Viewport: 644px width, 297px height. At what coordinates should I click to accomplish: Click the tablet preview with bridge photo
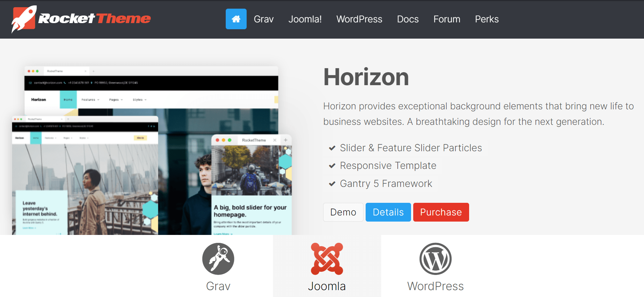tap(85, 176)
